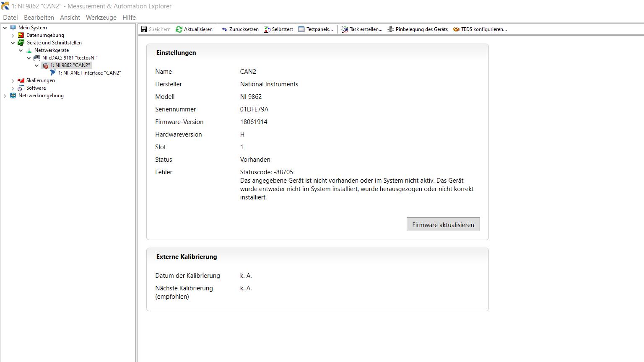644x362 pixels.
Task: Click the Speichern disk icon
Action: tap(144, 29)
